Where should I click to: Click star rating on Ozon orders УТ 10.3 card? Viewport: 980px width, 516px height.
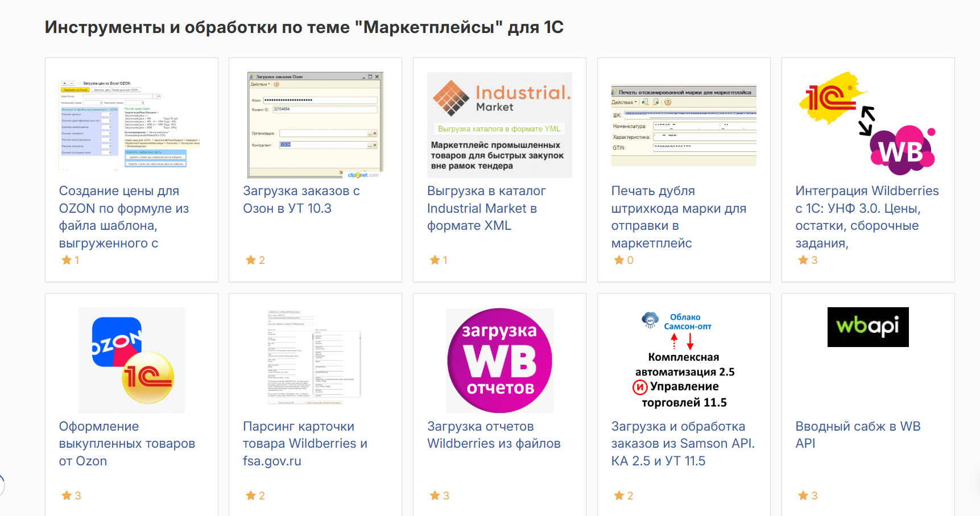click(255, 260)
